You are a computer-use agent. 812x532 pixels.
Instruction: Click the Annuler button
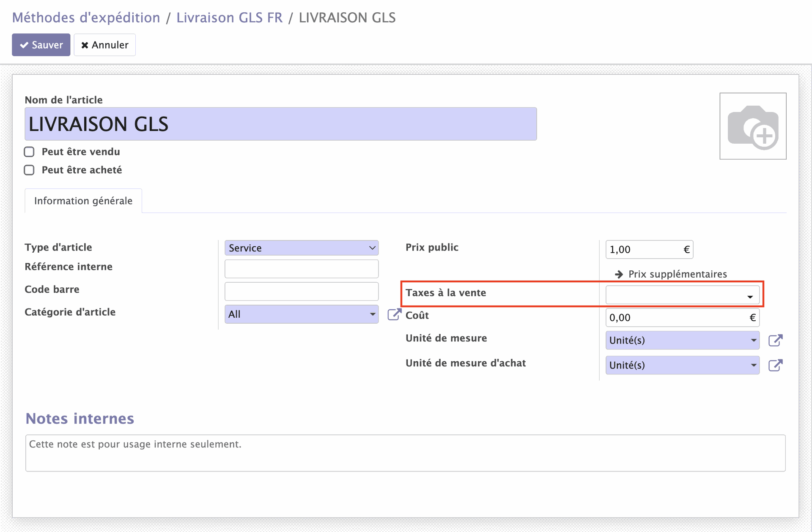click(x=104, y=45)
